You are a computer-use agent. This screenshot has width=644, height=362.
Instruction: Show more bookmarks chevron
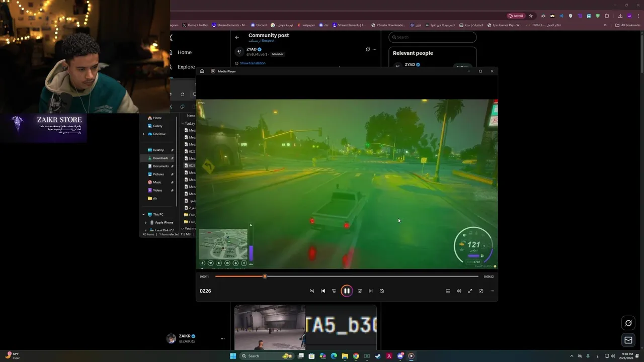(605, 25)
